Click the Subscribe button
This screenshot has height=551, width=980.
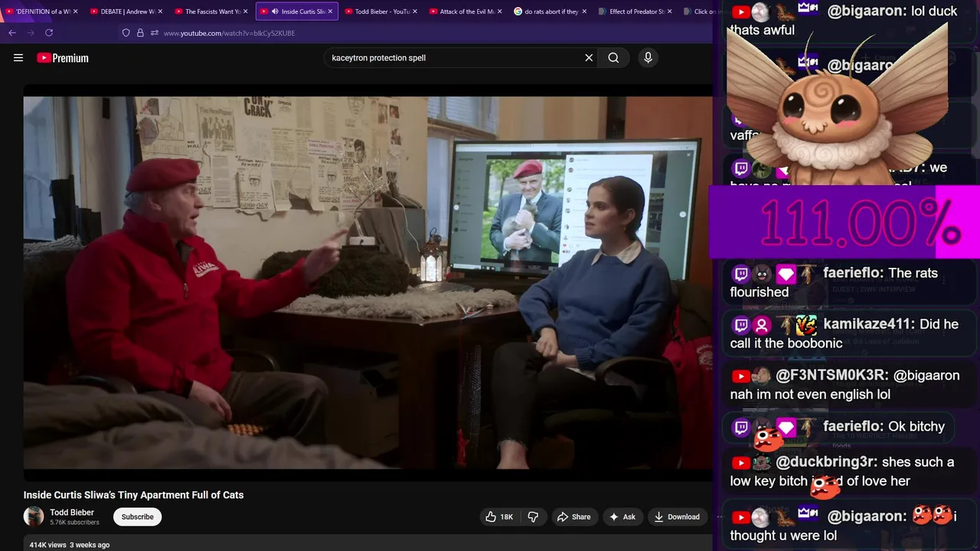coord(138,517)
